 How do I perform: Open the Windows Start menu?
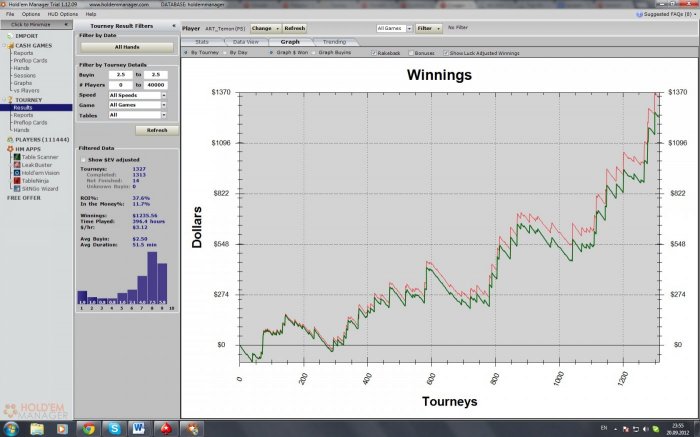pos(10,429)
